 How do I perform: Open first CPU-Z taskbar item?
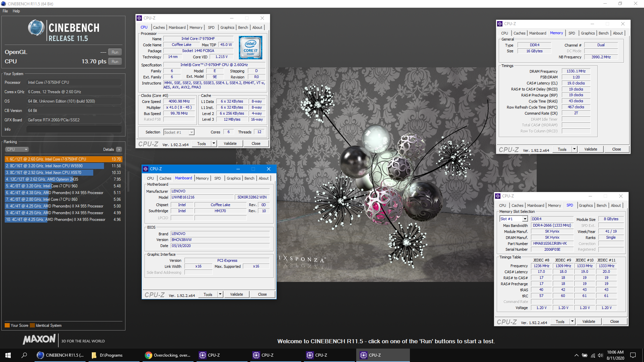(221, 355)
